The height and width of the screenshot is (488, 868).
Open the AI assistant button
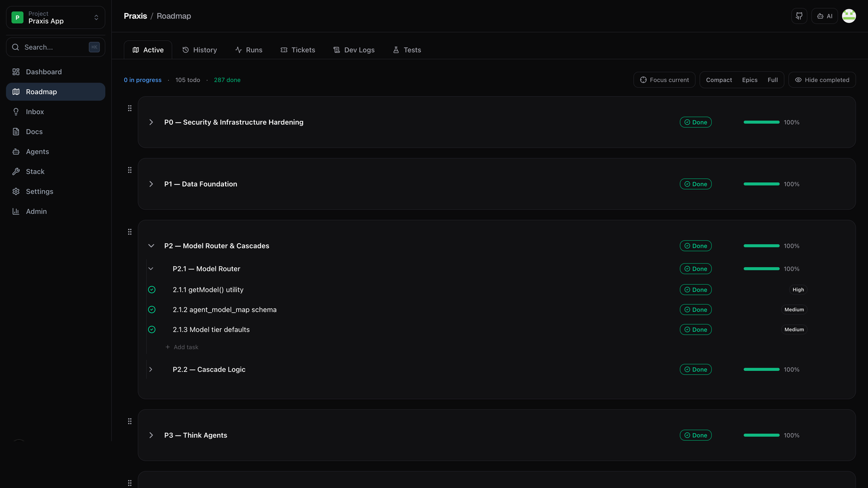(824, 16)
